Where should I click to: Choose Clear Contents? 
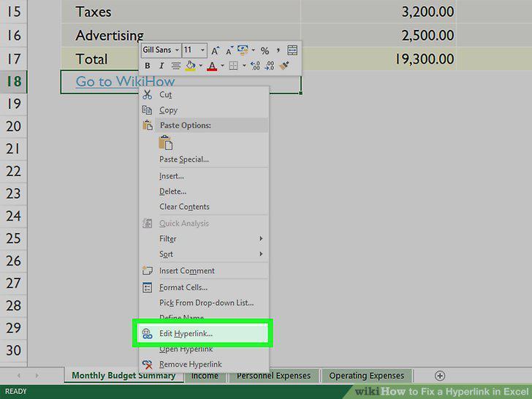click(205, 207)
